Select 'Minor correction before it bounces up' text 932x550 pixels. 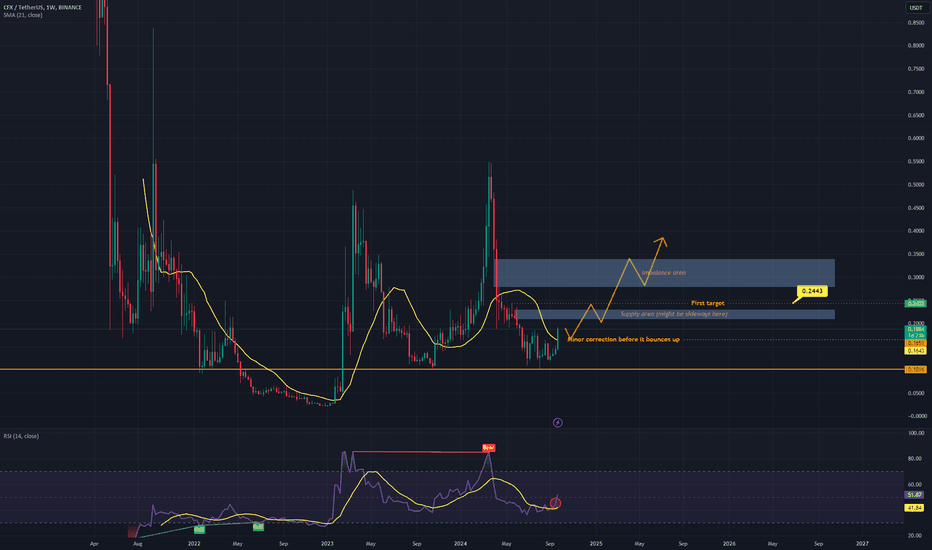pyautogui.click(x=624, y=340)
